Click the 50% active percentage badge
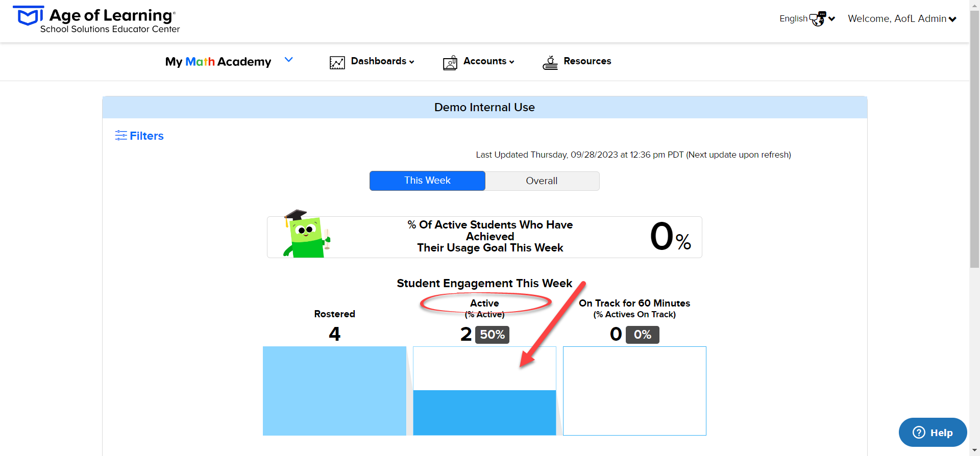980x456 pixels. (x=492, y=335)
